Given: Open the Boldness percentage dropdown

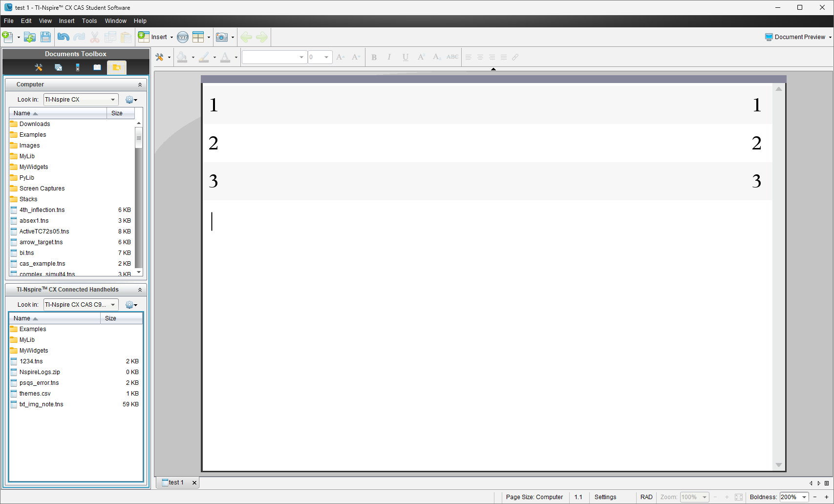Looking at the screenshot, I should click(x=804, y=497).
